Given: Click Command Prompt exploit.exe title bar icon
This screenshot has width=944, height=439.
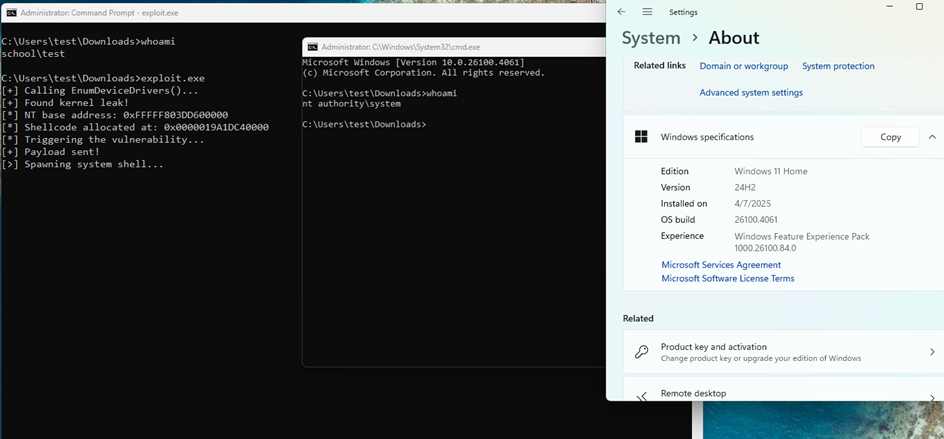Looking at the screenshot, I should (x=11, y=12).
